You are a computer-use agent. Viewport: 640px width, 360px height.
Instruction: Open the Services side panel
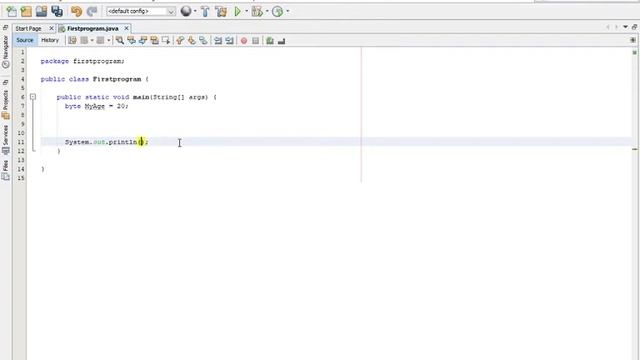point(5,140)
